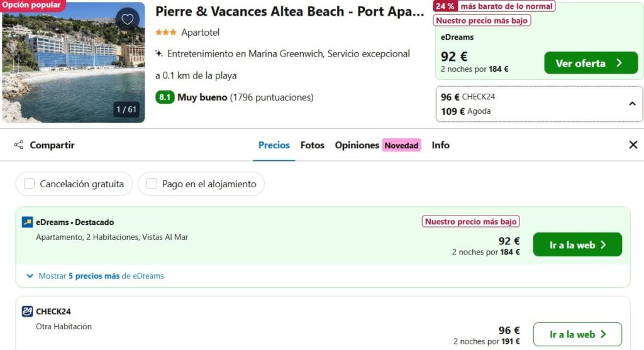Click Ir a la web for eDreams
This screenshot has height=350, width=644.
[x=577, y=244]
